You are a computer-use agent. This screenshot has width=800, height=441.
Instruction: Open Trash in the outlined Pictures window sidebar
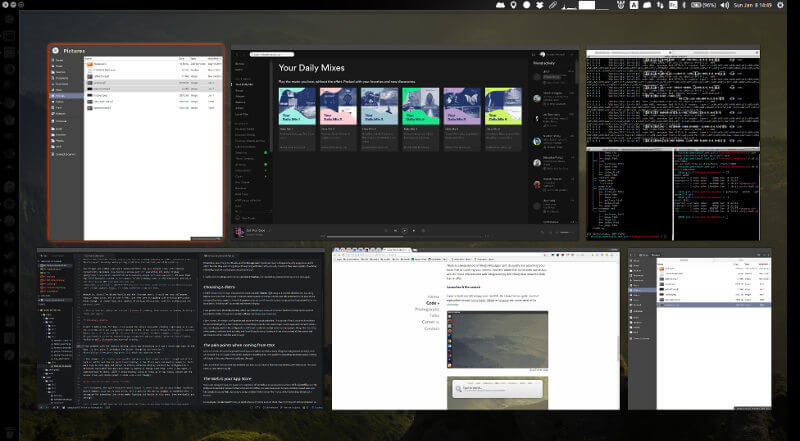click(x=66, y=108)
